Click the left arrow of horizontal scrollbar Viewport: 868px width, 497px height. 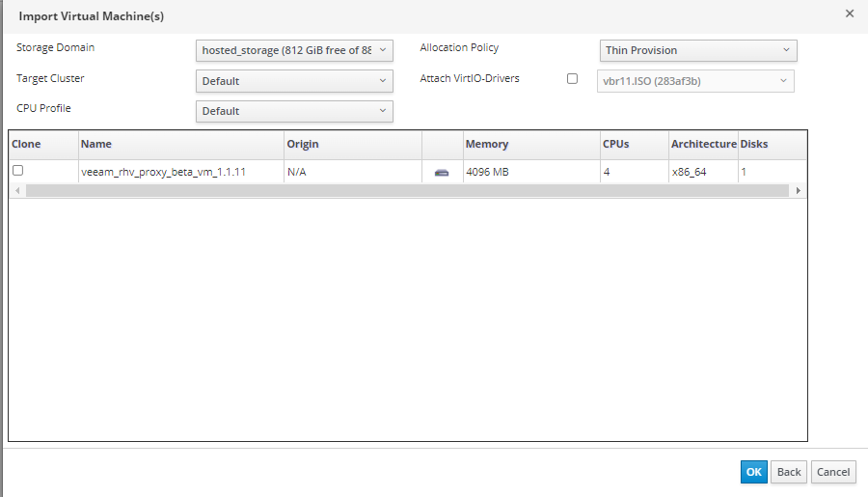pos(16,191)
